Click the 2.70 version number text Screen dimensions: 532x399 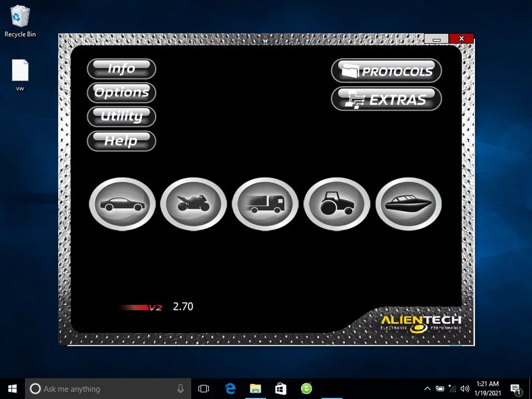[x=183, y=306]
